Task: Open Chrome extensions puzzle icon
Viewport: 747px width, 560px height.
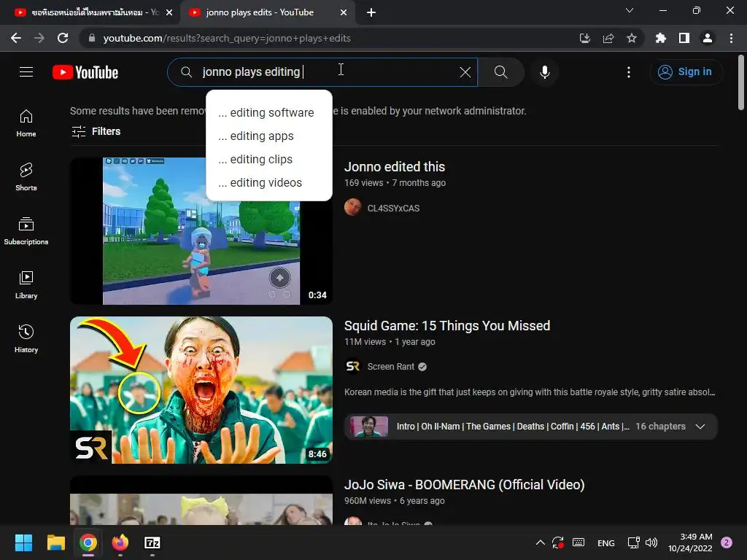Action: click(x=660, y=38)
